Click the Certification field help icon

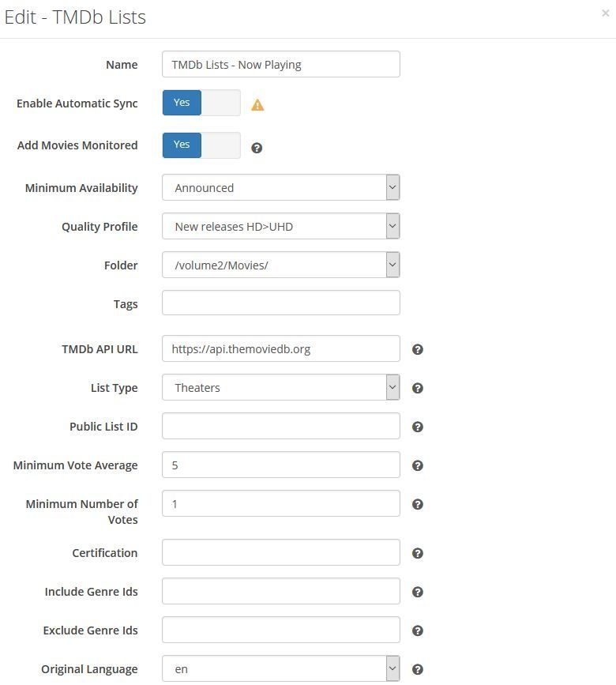tap(418, 553)
